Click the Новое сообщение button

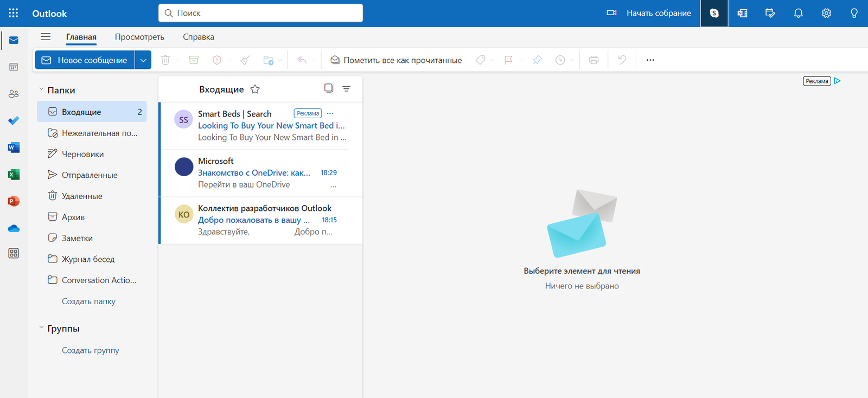(x=85, y=60)
